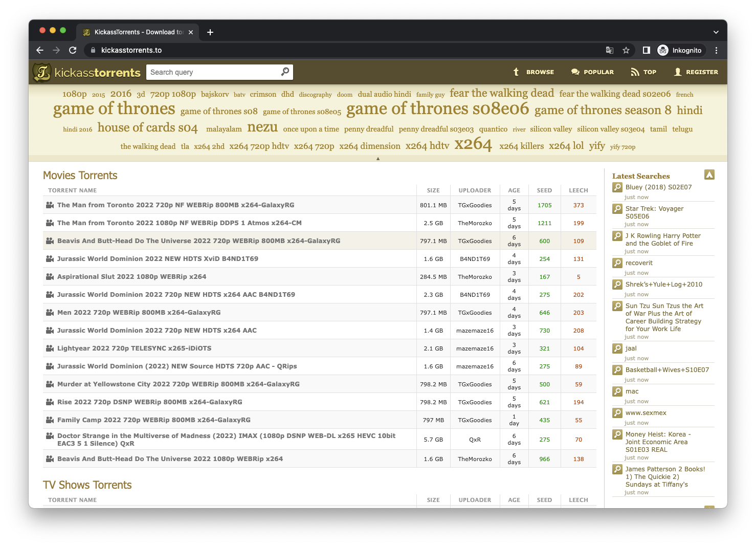Click the search icon beside Bluey (2018) S02E07
This screenshot has height=546, width=756.
pyautogui.click(x=617, y=187)
